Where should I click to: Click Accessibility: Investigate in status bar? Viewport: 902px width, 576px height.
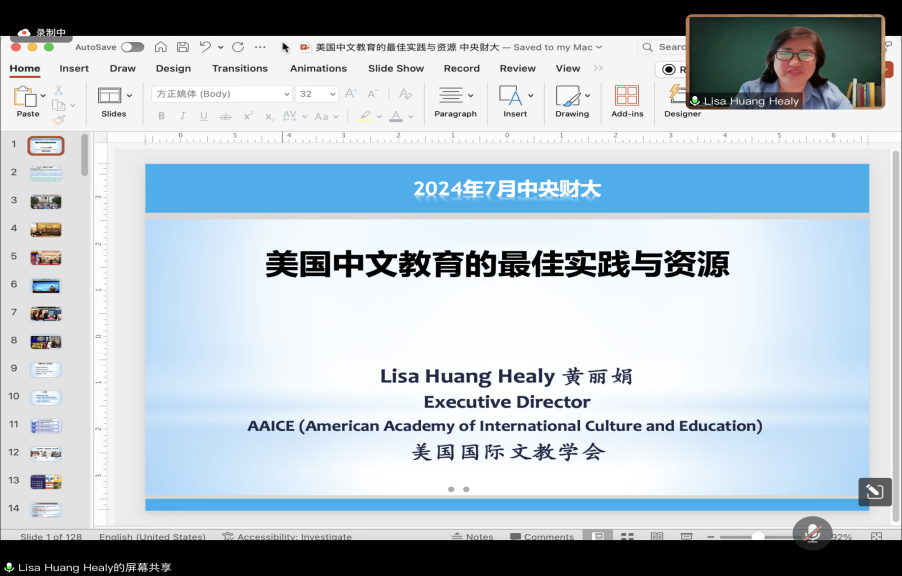(x=287, y=537)
